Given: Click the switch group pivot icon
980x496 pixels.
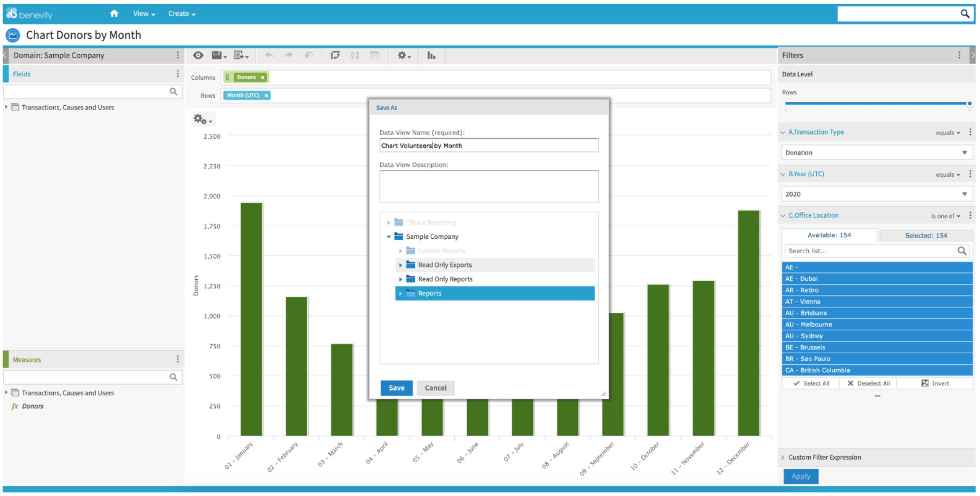Looking at the screenshot, I should pos(335,55).
